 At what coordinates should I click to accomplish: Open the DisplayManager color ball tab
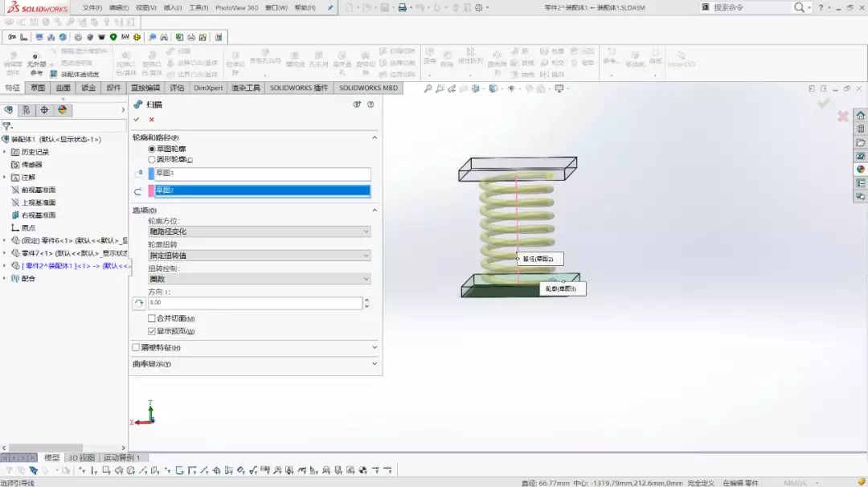point(62,110)
